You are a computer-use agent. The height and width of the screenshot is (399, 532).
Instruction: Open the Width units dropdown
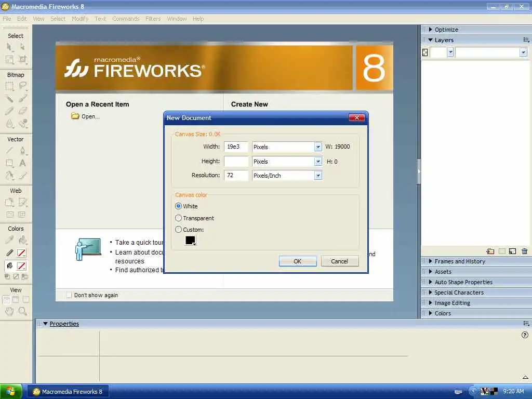click(x=318, y=147)
